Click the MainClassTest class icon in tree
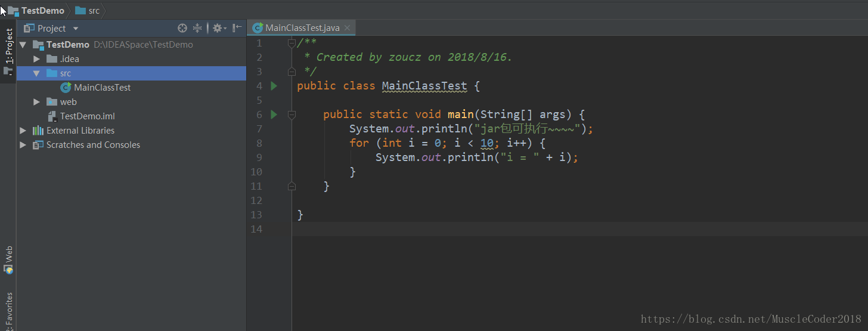The height and width of the screenshot is (331, 868). tap(66, 88)
